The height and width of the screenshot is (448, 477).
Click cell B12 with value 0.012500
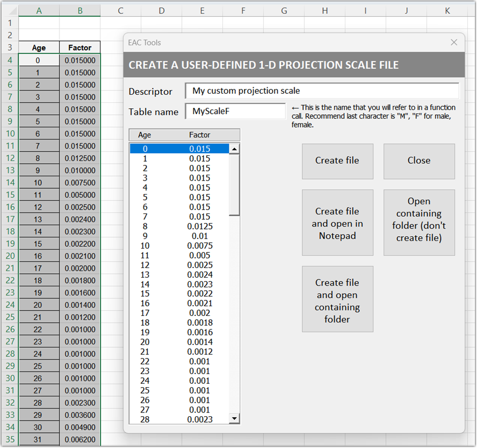click(x=80, y=158)
